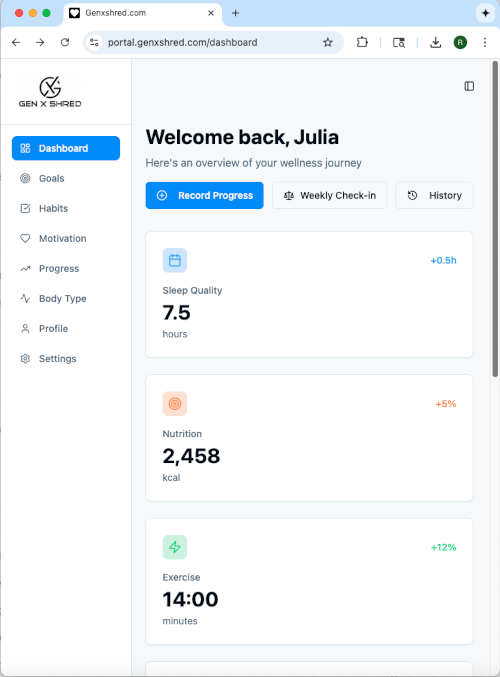Toggle the sidebar panel icon

point(469,86)
